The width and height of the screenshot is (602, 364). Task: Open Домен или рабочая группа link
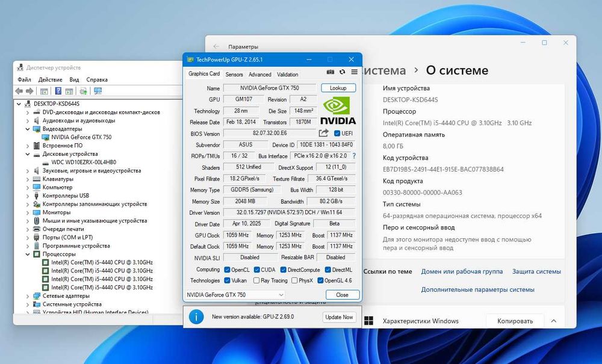click(462, 271)
